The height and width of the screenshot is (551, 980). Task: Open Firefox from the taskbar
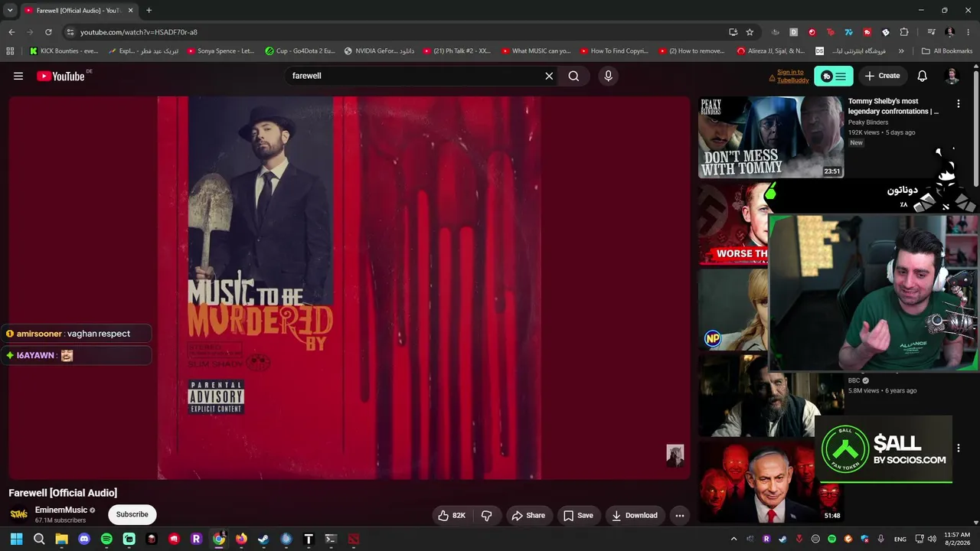click(241, 539)
